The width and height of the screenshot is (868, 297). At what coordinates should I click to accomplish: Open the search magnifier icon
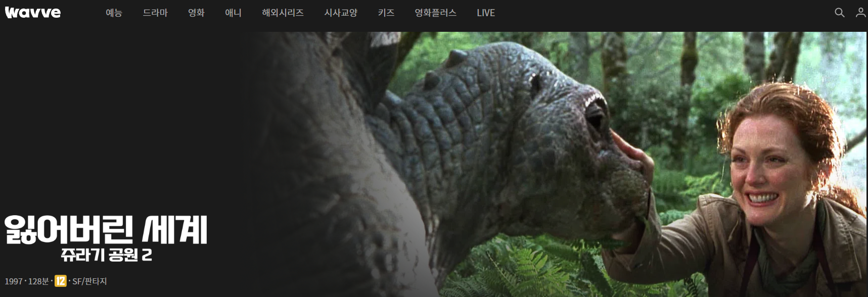(839, 13)
